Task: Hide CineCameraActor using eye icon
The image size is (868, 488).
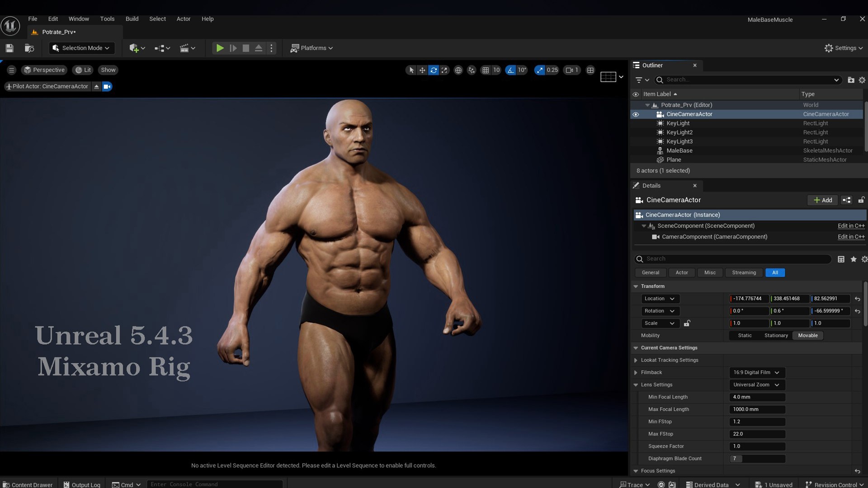Action: pyautogui.click(x=636, y=114)
